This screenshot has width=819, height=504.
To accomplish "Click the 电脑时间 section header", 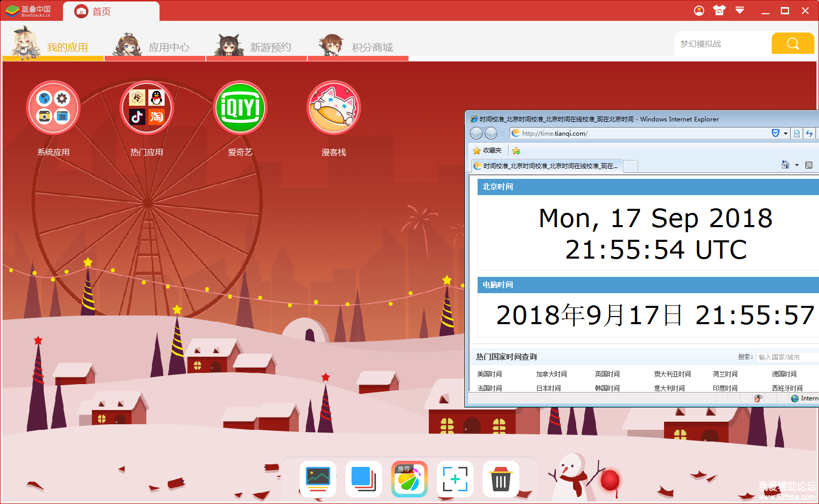I will (x=648, y=285).
